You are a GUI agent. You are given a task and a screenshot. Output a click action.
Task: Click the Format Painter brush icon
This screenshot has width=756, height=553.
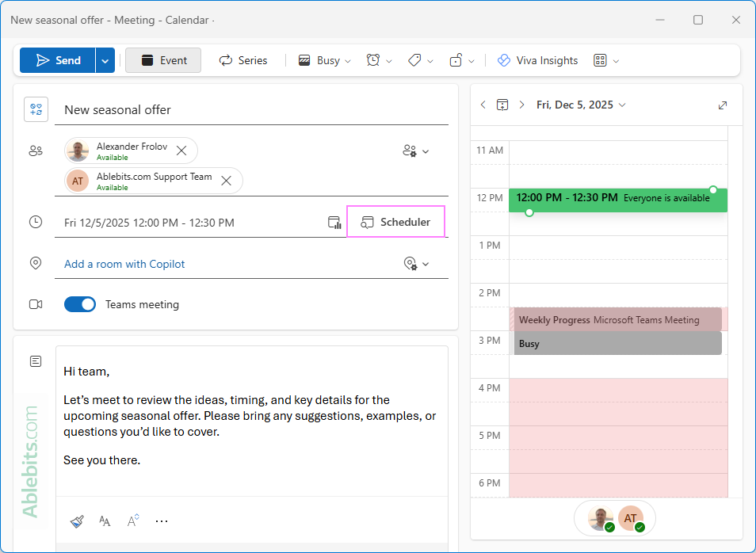point(77,521)
